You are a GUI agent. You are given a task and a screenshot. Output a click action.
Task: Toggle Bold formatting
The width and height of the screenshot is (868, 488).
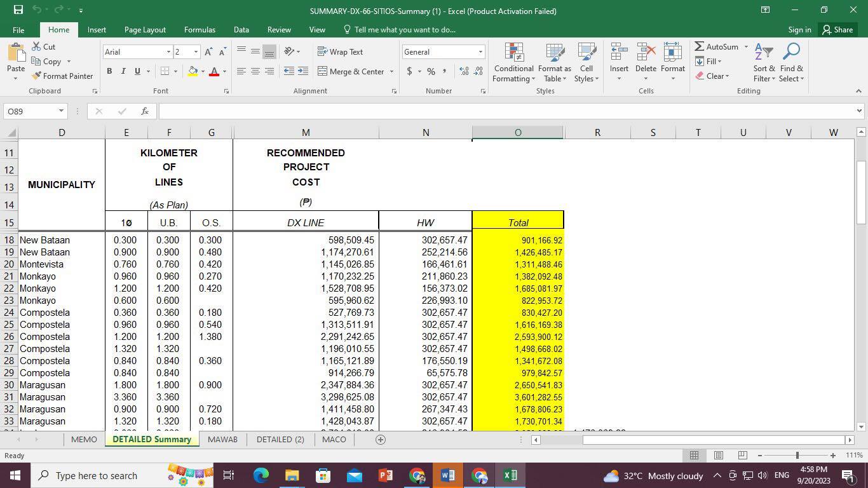click(109, 72)
